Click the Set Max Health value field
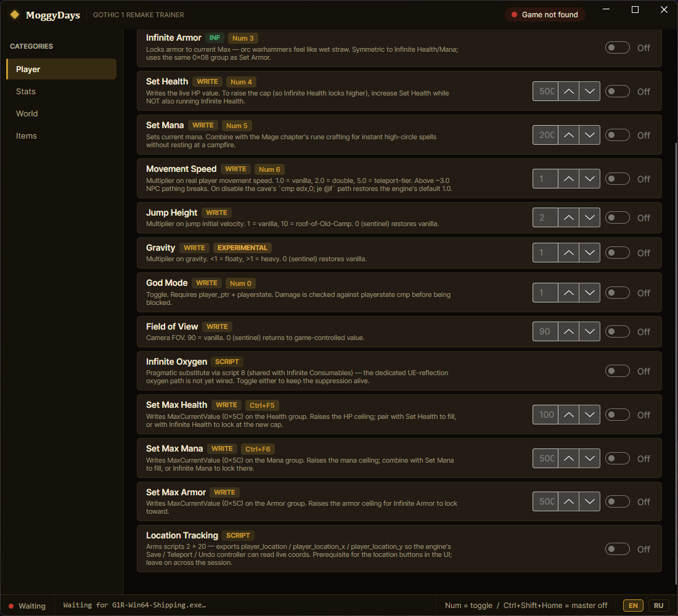Image resolution: width=678 pixels, height=616 pixels. pos(545,415)
